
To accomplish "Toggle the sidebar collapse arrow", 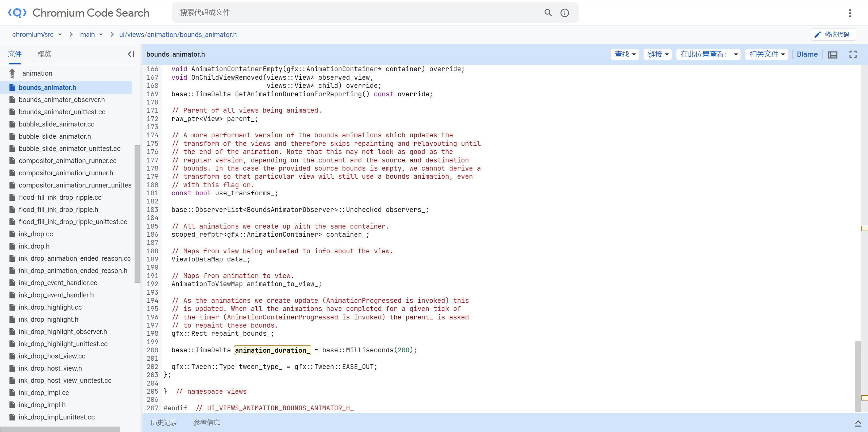I will 131,54.
